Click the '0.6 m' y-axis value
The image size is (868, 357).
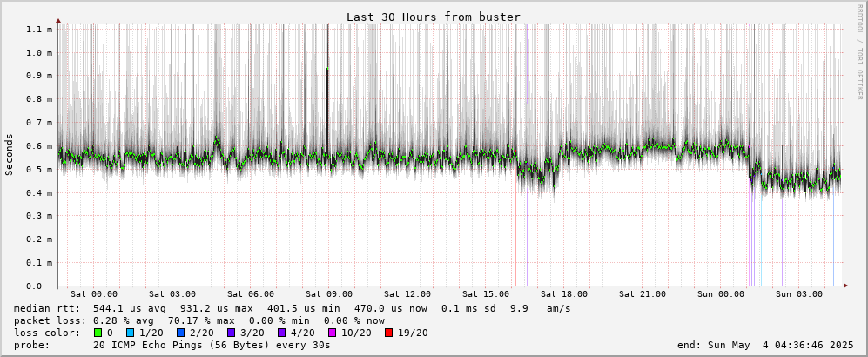coord(40,146)
